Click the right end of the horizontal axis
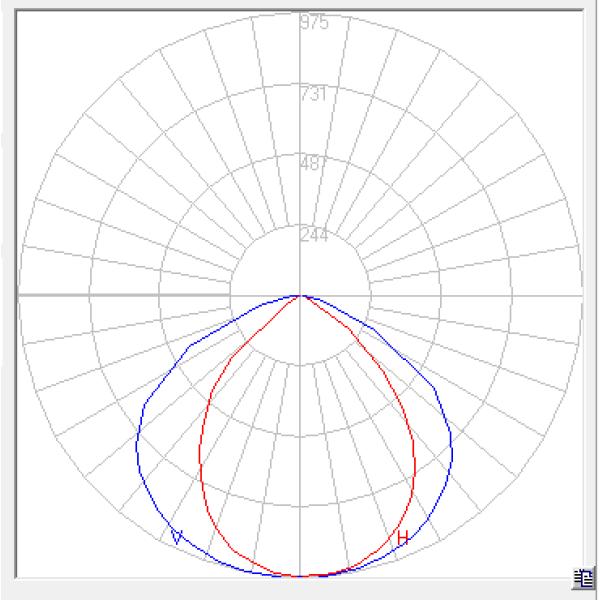Screen dimensions: 600x600 pyautogui.click(x=580, y=296)
